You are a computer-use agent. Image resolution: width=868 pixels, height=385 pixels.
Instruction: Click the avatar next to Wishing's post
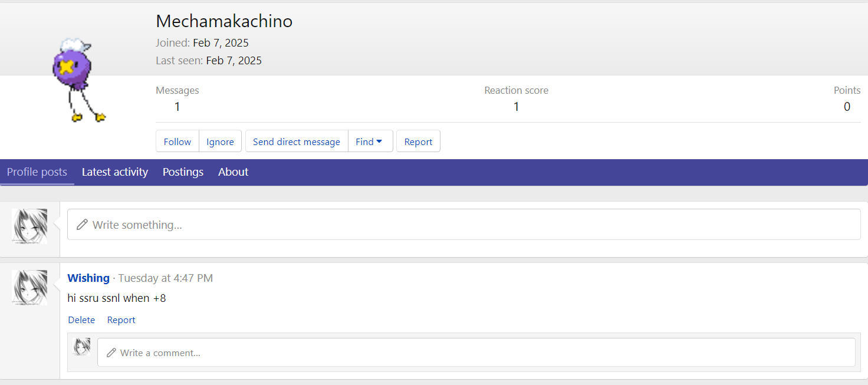coord(29,288)
